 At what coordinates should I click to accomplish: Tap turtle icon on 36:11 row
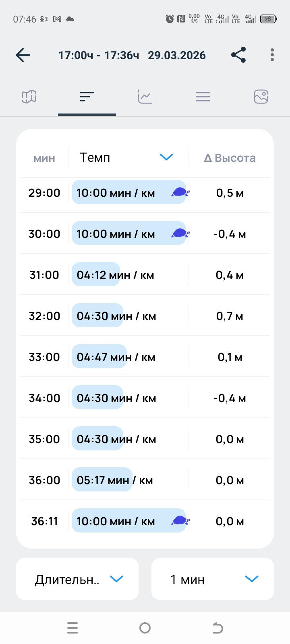(x=180, y=520)
